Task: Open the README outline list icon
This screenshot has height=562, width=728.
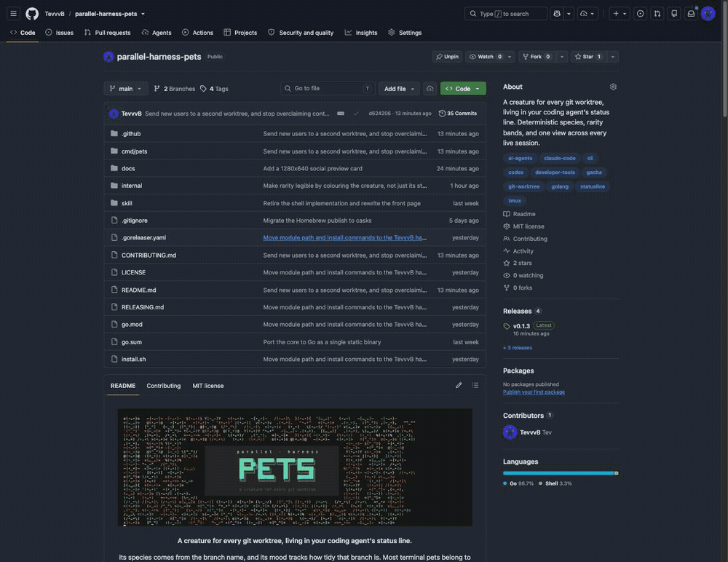Action: click(x=475, y=385)
